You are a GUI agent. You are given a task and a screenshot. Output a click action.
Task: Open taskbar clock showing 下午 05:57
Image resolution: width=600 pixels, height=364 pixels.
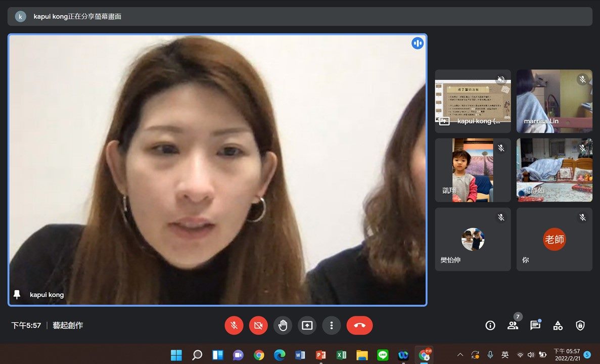(x=566, y=354)
